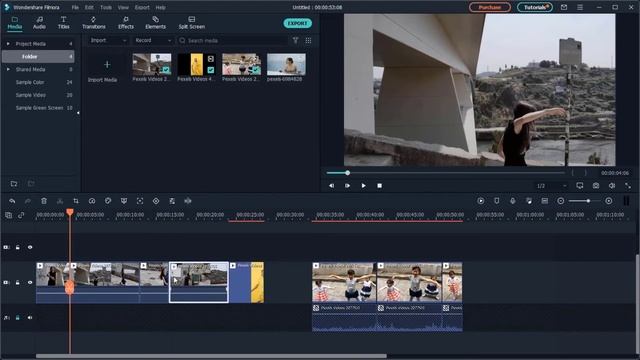Click the Motion Tracking target icon
Screen dimensions: 640x360
point(140,201)
